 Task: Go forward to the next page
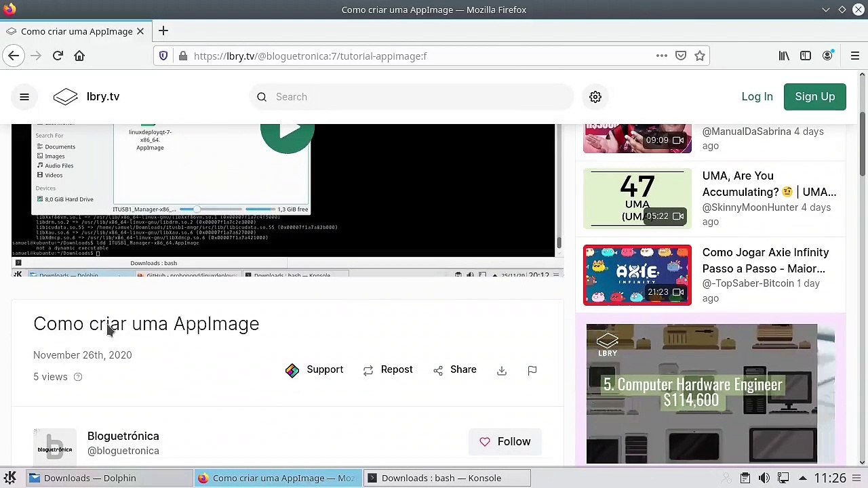[36, 56]
